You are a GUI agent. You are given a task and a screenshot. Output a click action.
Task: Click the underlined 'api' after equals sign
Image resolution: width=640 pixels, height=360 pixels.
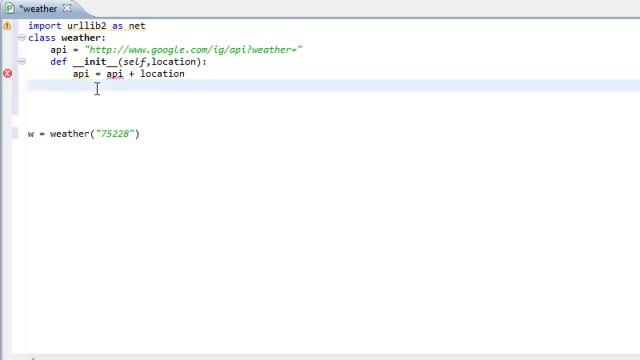(115, 74)
